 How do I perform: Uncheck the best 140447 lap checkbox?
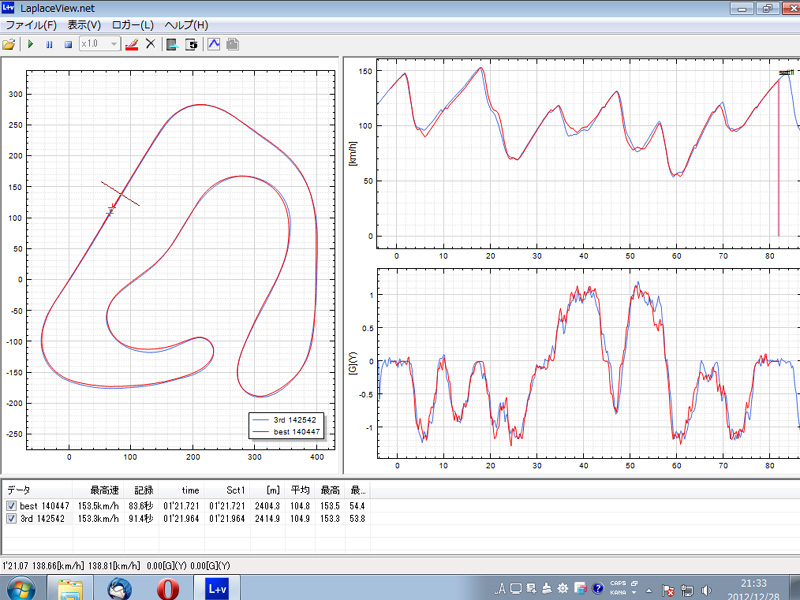[x=11, y=506]
